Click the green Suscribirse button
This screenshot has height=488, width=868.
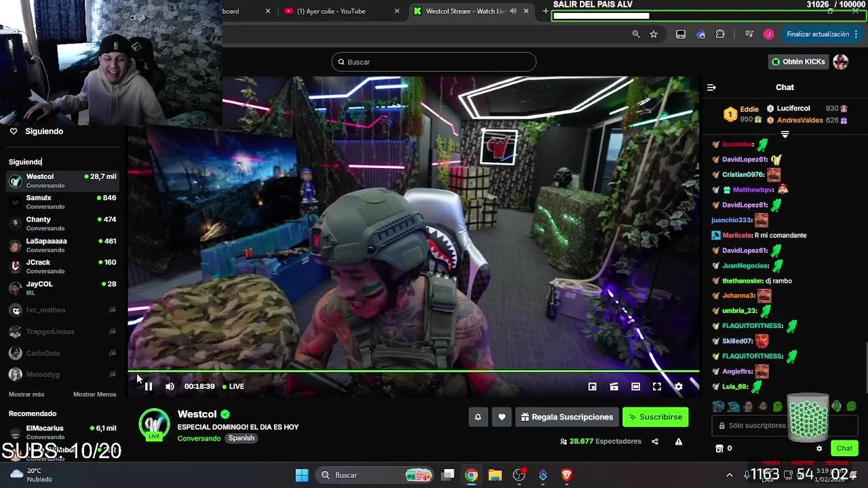coord(655,417)
